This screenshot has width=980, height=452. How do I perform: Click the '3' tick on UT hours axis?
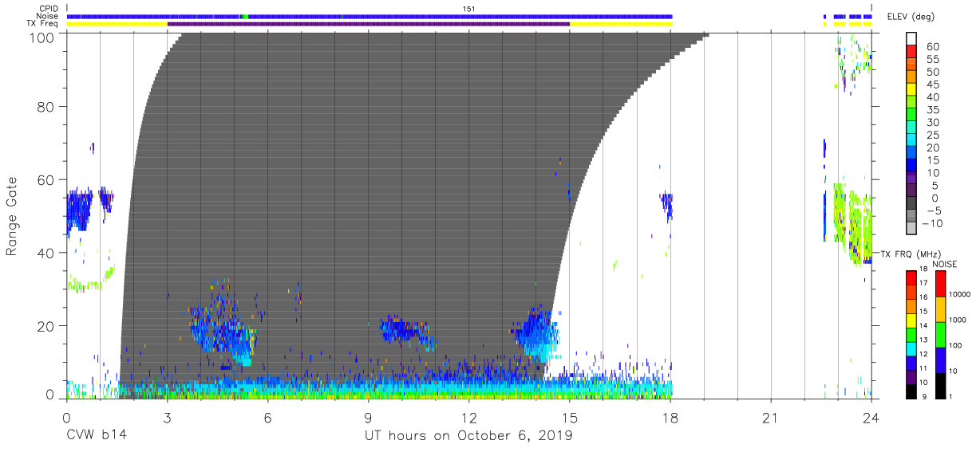167,418
